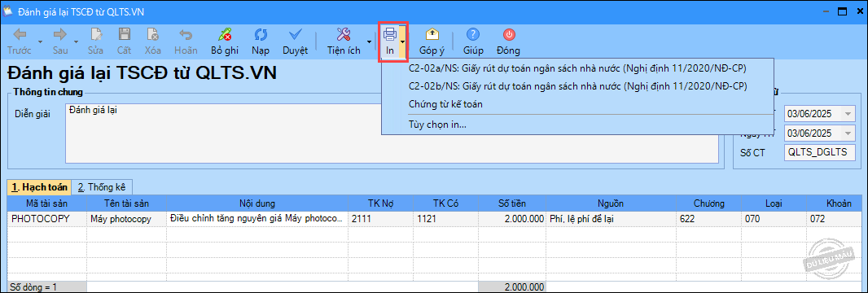Viewport: 868px width, 293px height.
Task: Click the Tên tài sản column header
Action: click(x=127, y=203)
